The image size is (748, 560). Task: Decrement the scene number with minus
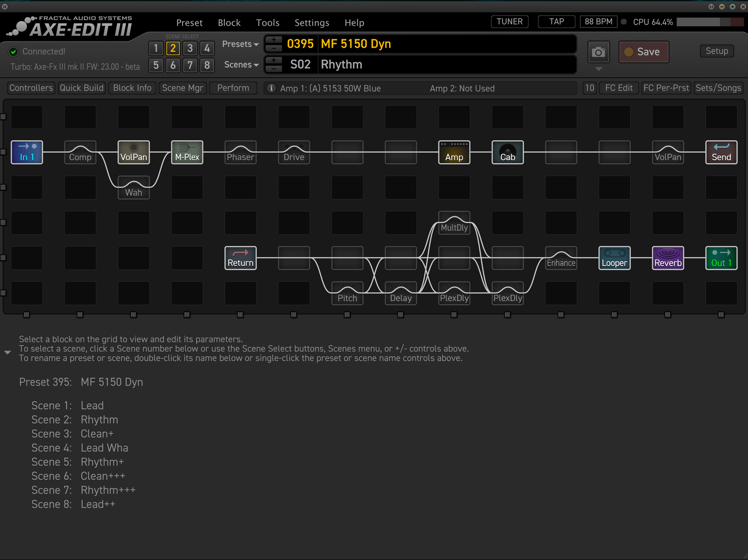click(x=273, y=68)
